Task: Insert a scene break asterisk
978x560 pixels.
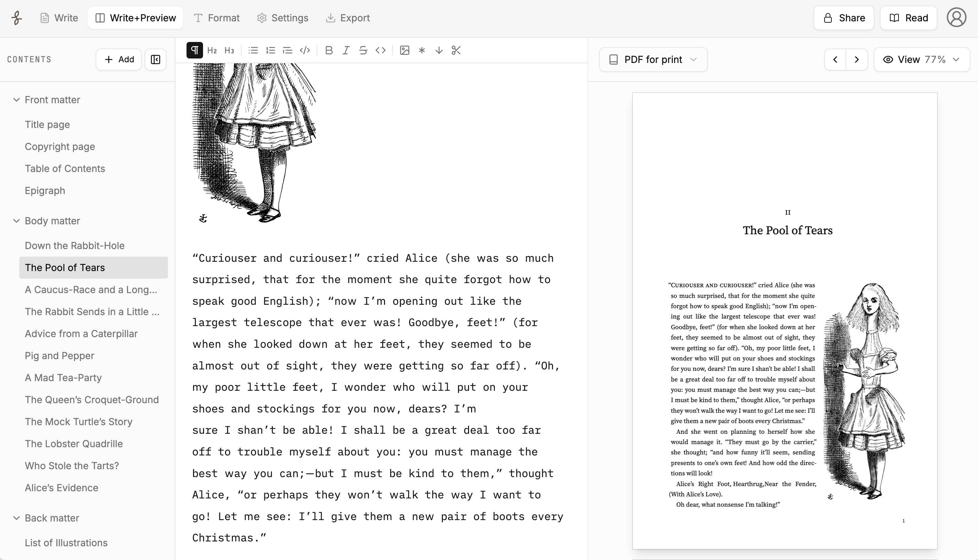Action: 422,50
